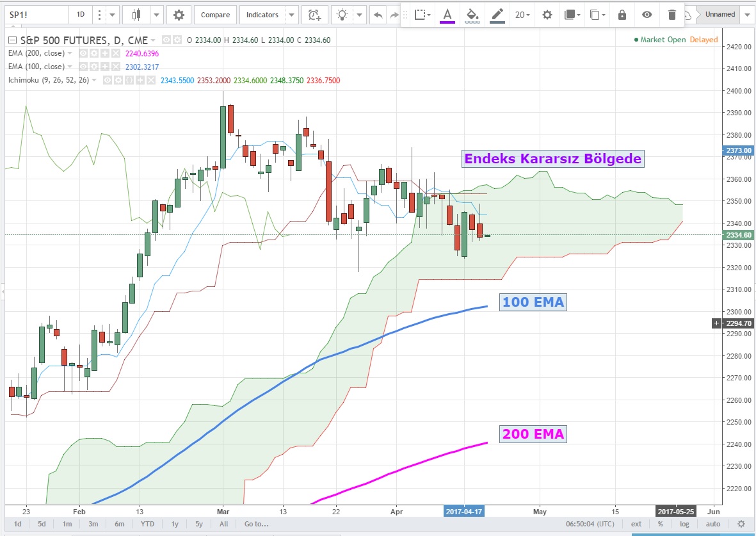Open the font size 20 dropdown
The image size is (756, 536).
pos(522,15)
